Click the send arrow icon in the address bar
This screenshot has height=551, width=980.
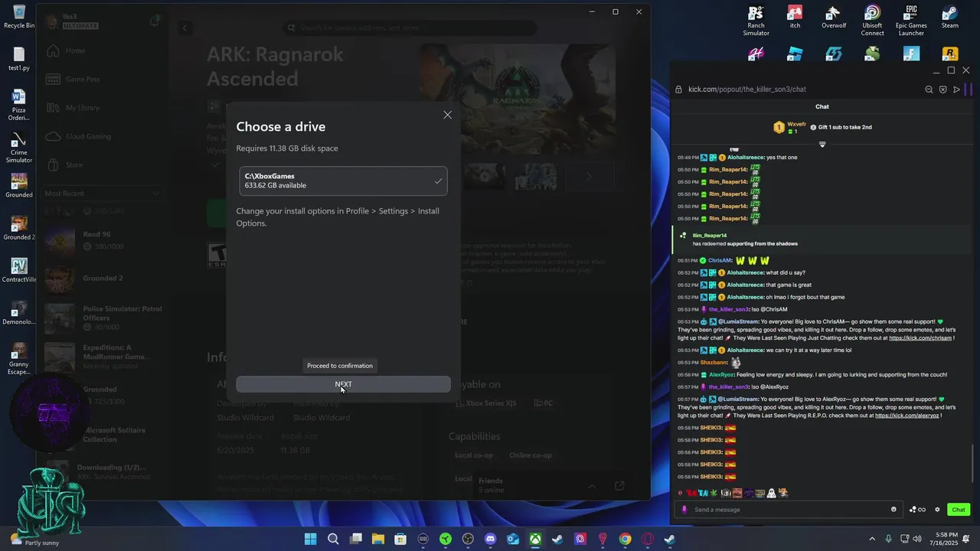[956, 90]
